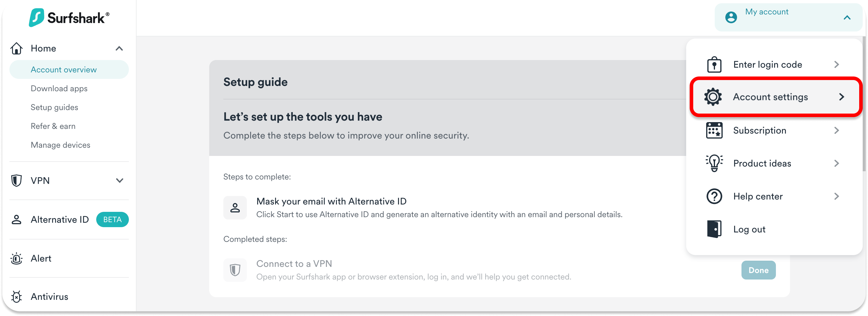
Task: Click the Product ideas lightbulb icon
Action: click(x=714, y=163)
